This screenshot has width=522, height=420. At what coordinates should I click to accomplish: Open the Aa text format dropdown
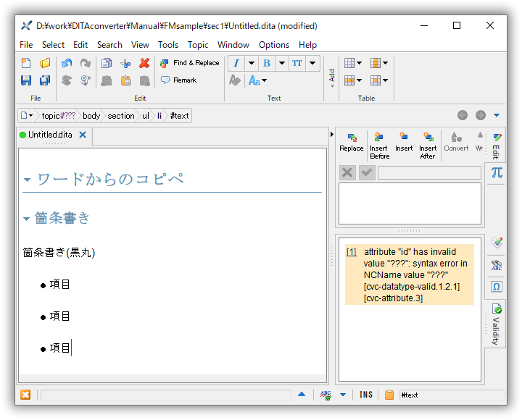tap(257, 80)
